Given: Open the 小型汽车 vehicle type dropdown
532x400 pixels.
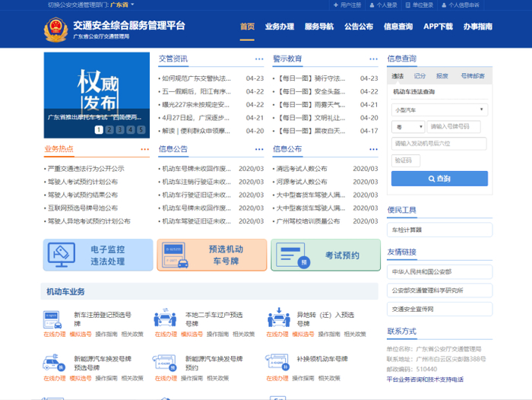Looking at the screenshot, I should pos(439,110).
